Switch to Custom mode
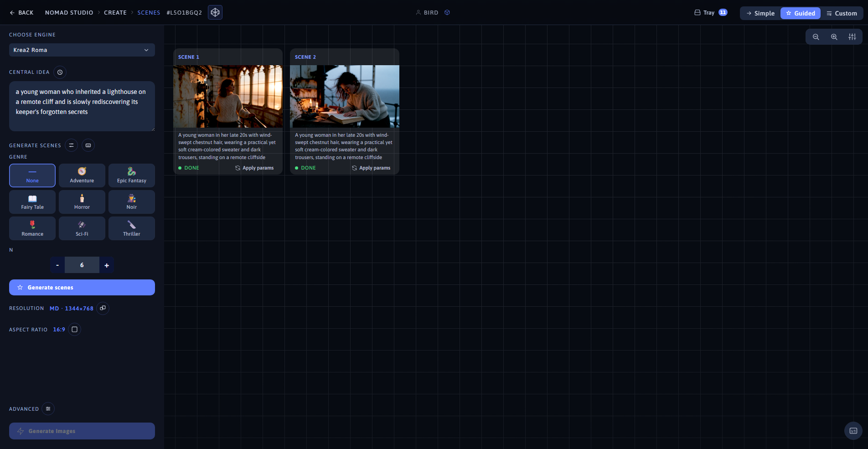Screen dimensions: 868x449 [x=842, y=13]
